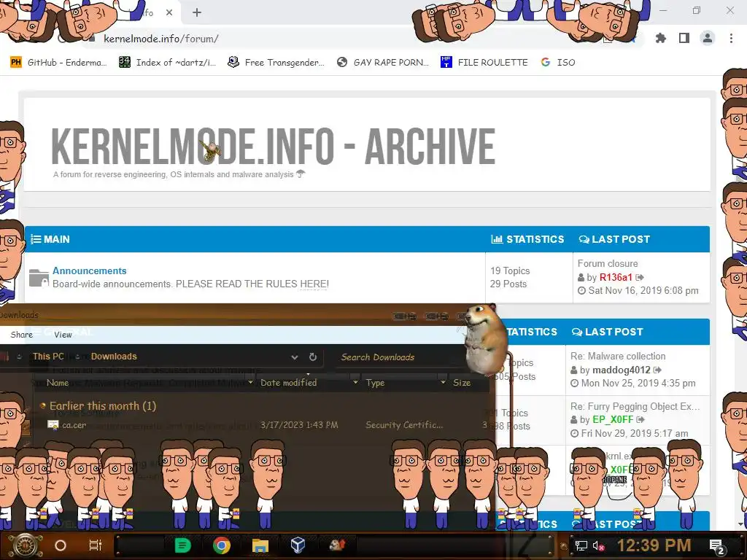
Task: Click the KERNELMODE.INFO - ARCHIVE heading
Action: (x=273, y=146)
